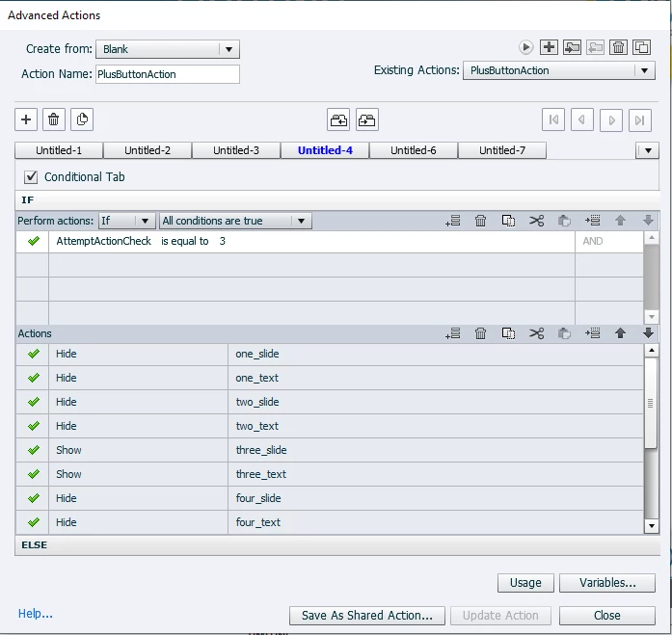The width and height of the screenshot is (672, 635).
Task: Switch to the Untitled-3 tab
Action: click(236, 150)
